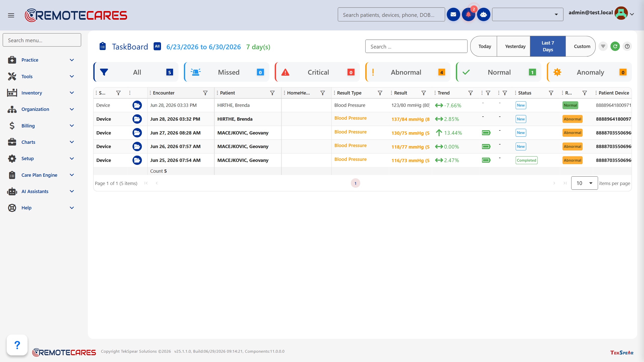644x362 pixels.
Task: Click the battery icon in Jun 27 row
Action: (x=486, y=133)
